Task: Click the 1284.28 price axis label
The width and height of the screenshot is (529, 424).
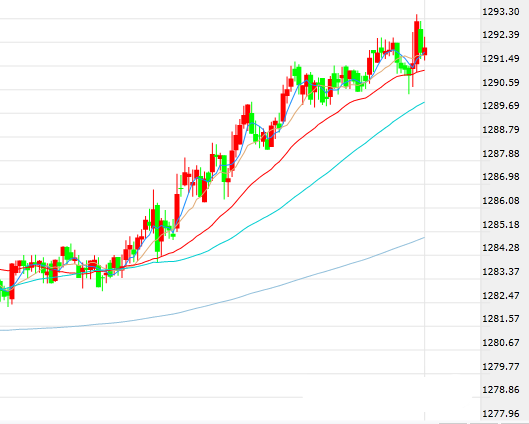Action: point(501,248)
